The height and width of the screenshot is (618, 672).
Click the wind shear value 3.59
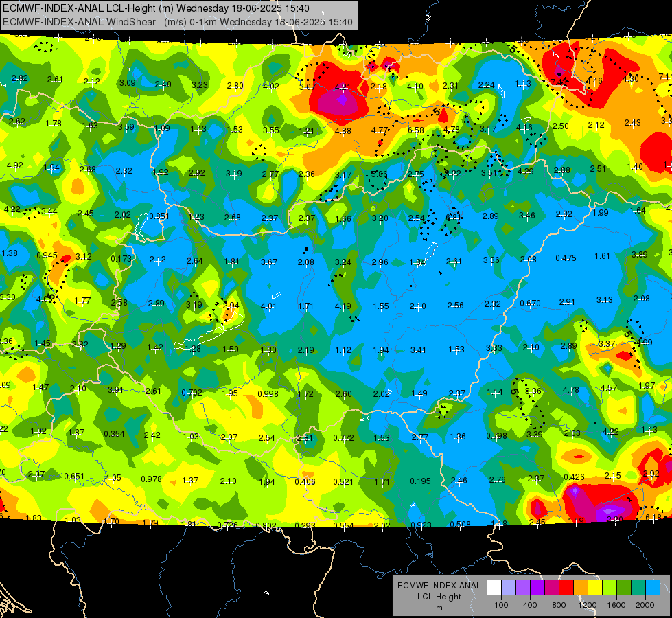(x=126, y=127)
